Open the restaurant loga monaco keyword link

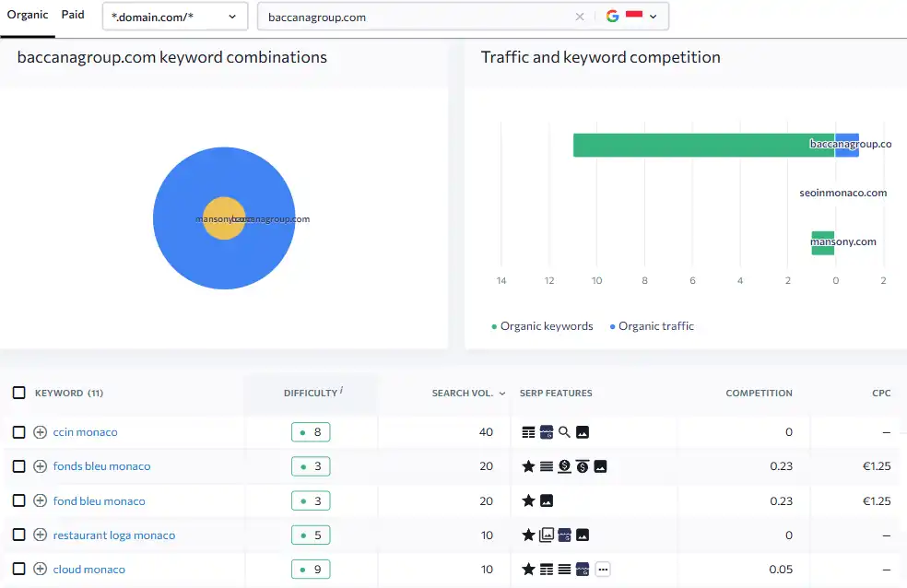114,535
